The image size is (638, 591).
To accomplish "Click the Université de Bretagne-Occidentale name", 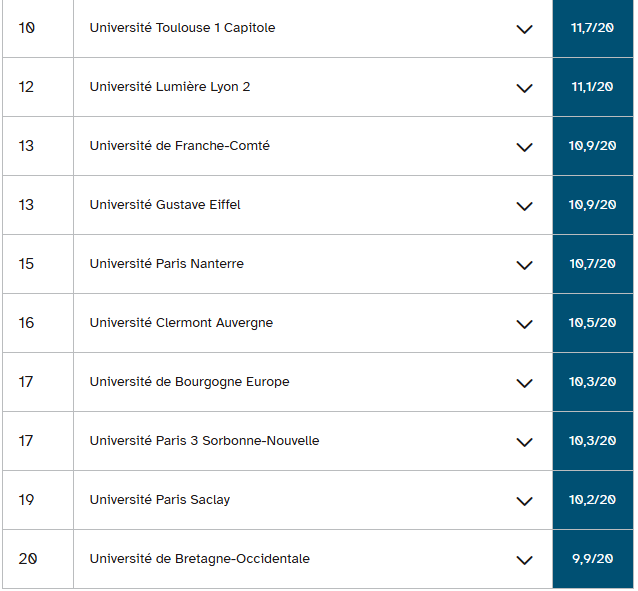I will pos(199,559).
